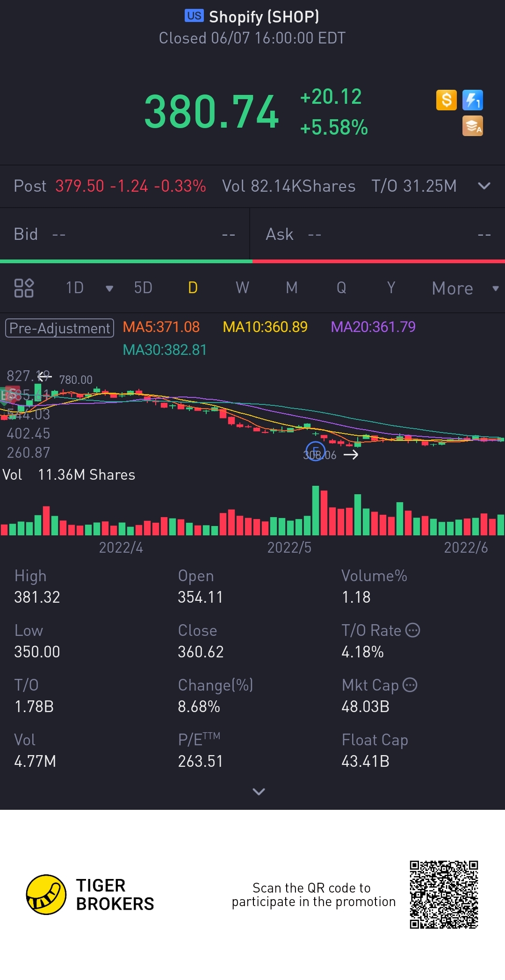
Task: Tap the promotion QR code
Action: pyautogui.click(x=444, y=894)
